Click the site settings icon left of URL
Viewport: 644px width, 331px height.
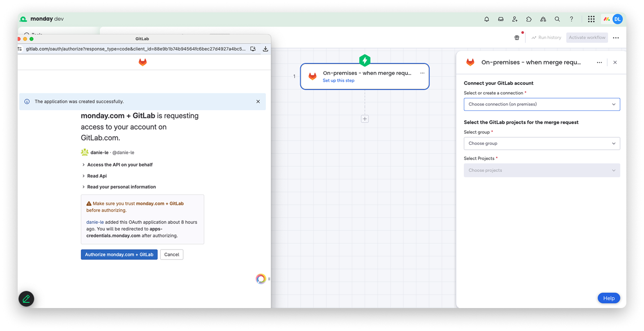(x=20, y=49)
